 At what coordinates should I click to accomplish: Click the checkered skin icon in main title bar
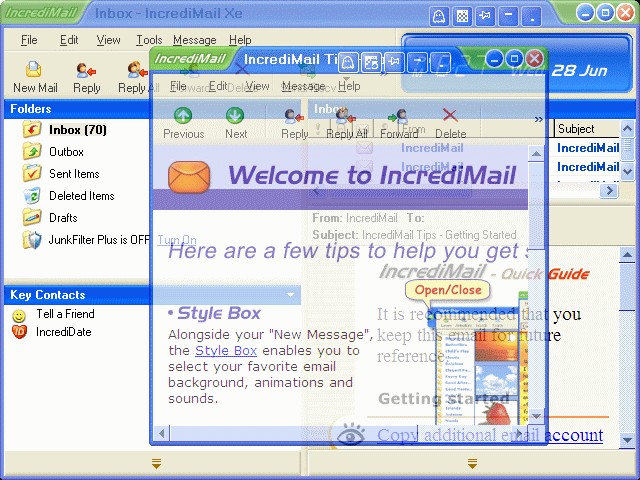click(x=462, y=16)
